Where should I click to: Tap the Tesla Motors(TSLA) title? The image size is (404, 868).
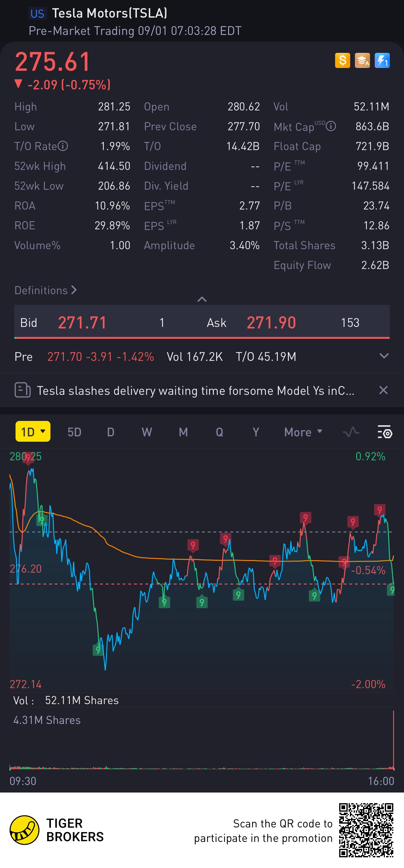109,13
